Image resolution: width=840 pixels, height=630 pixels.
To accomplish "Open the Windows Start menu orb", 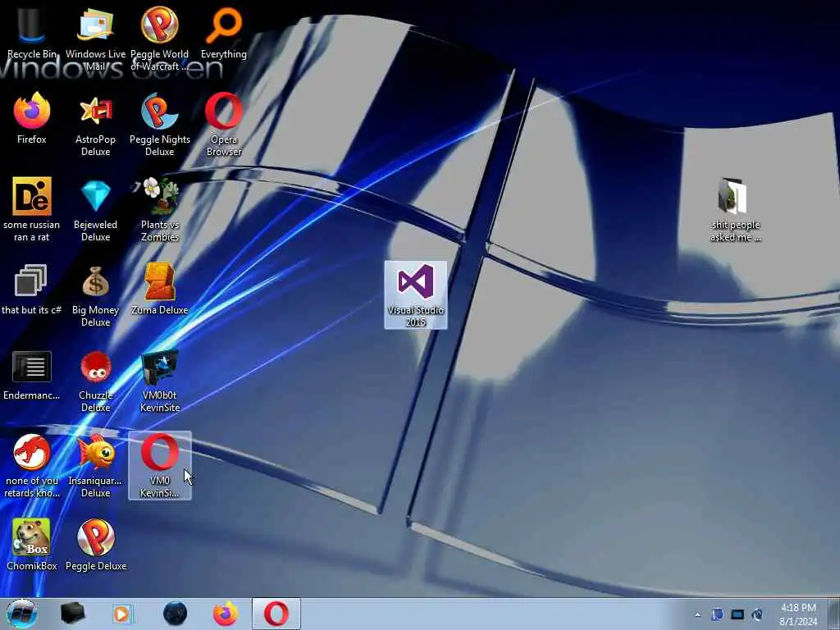I will [21, 614].
